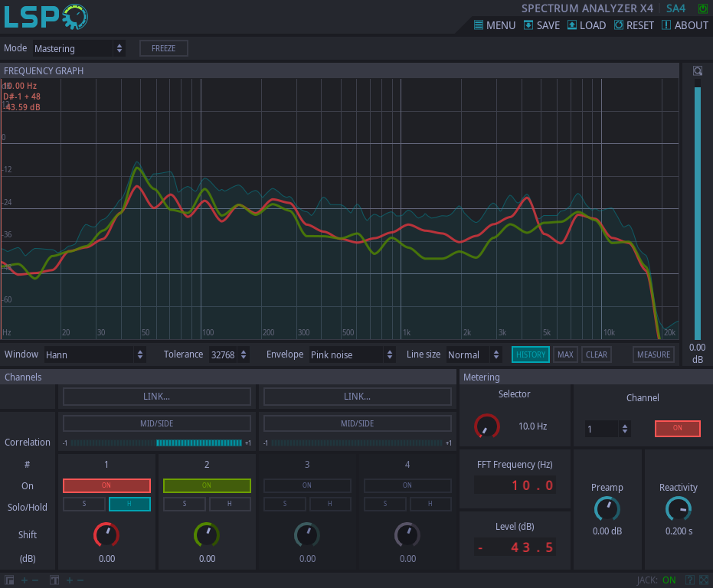
Task: Click the Line size dropdown arrows
Action: click(x=496, y=354)
